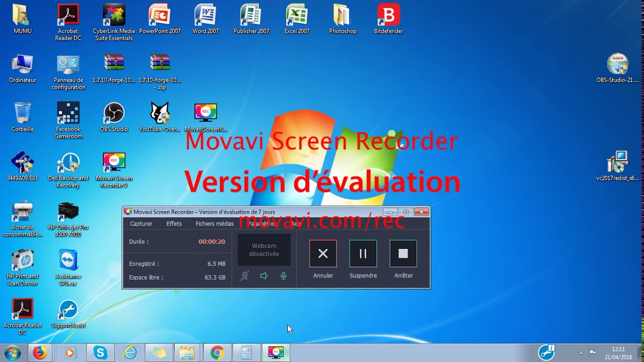
Task: Select the OBS Studio desktop shortcut
Action: click(114, 117)
